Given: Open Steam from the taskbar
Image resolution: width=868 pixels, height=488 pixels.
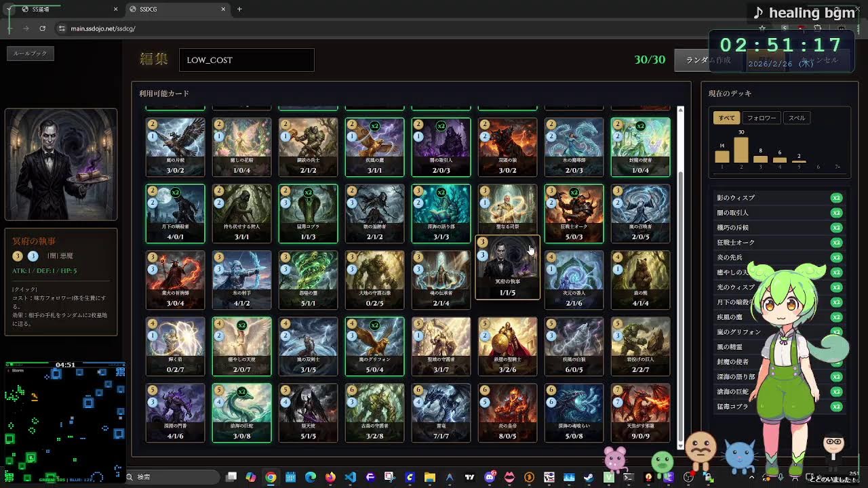Looking at the screenshot, I should tap(589, 477).
